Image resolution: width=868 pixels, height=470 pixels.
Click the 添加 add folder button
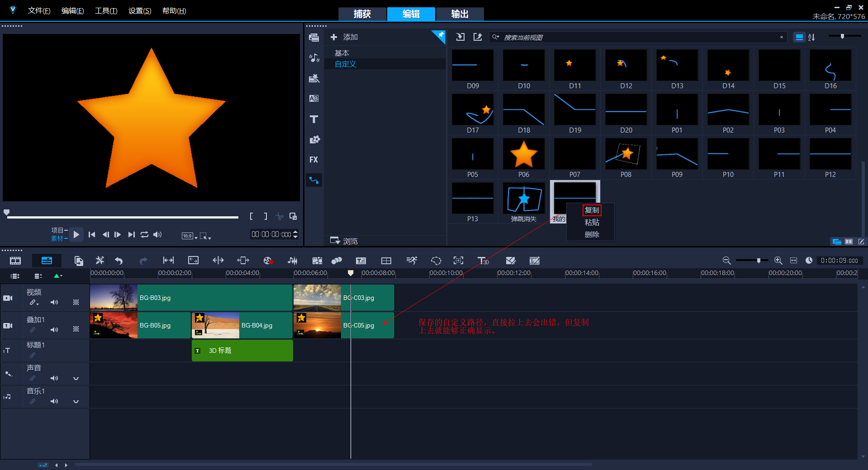click(344, 37)
